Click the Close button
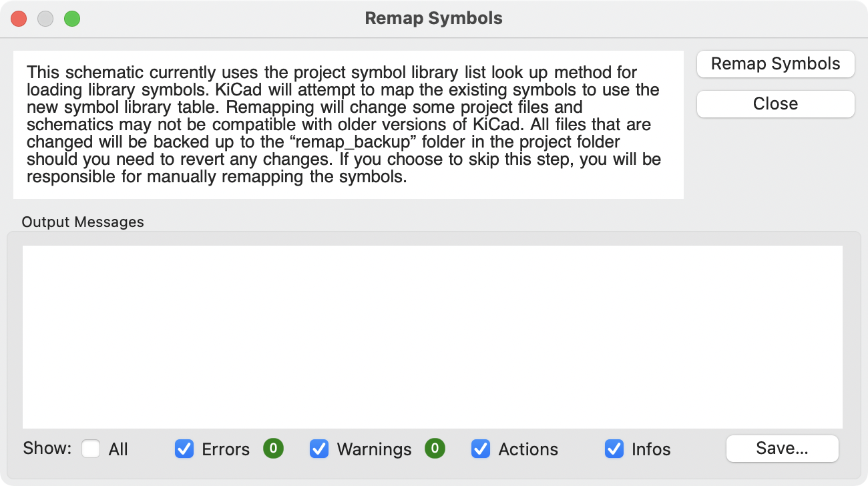The height and width of the screenshot is (486, 868). click(775, 103)
